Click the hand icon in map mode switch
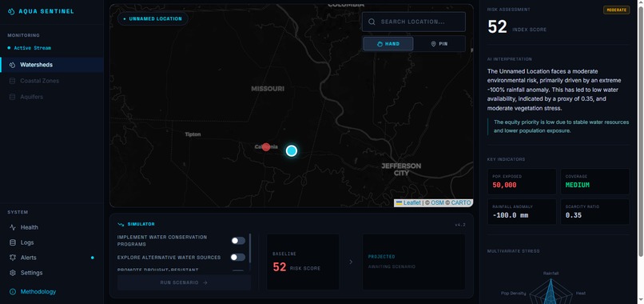The image size is (644, 304). [380, 44]
